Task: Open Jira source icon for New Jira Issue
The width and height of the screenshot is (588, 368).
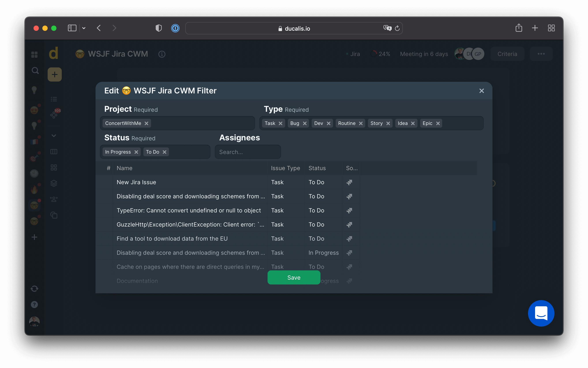Action: (x=349, y=182)
